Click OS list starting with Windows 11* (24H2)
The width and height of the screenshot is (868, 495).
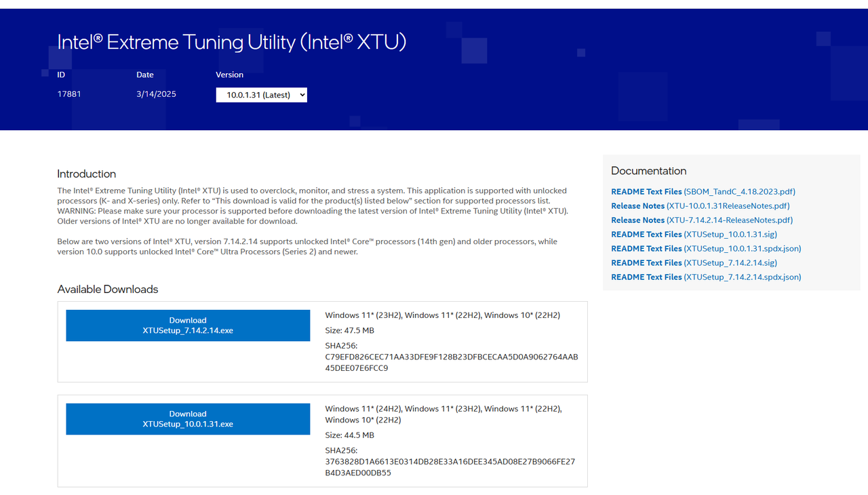443,414
